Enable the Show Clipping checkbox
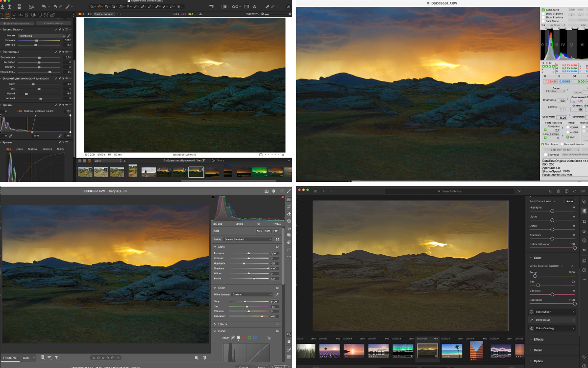Image resolution: width=588 pixels, height=368 pixels. click(x=543, y=14)
